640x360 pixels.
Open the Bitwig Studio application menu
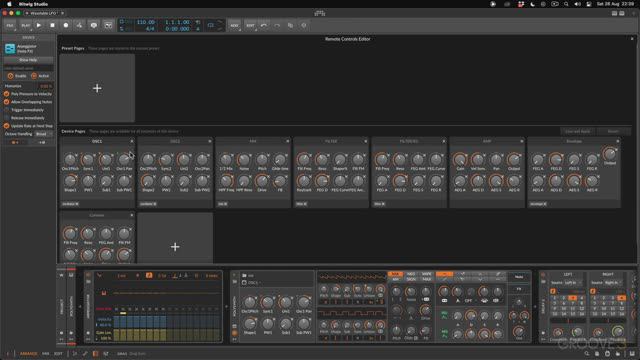click(x=33, y=4)
